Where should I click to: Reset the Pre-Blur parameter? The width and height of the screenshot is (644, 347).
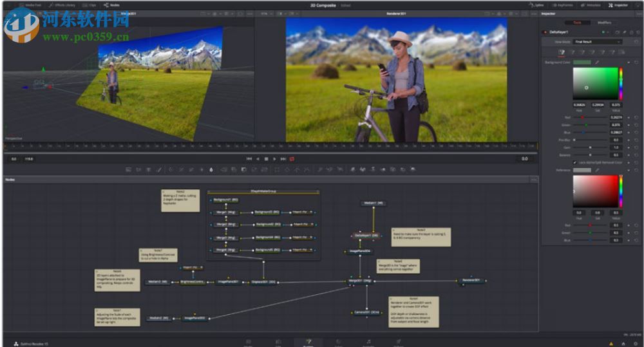(x=636, y=140)
